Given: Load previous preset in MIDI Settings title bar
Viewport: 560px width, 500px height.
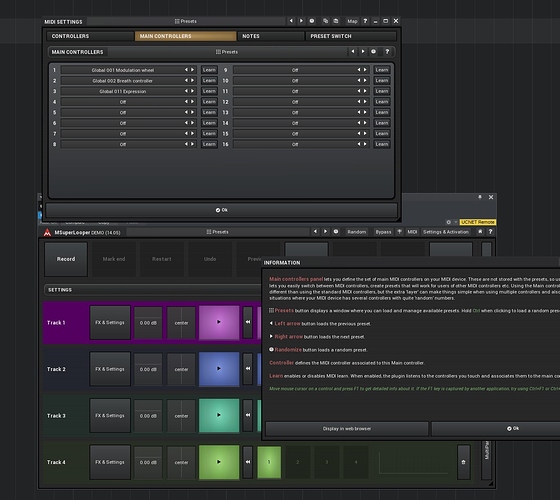Looking at the screenshot, I should click(x=291, y=21).
